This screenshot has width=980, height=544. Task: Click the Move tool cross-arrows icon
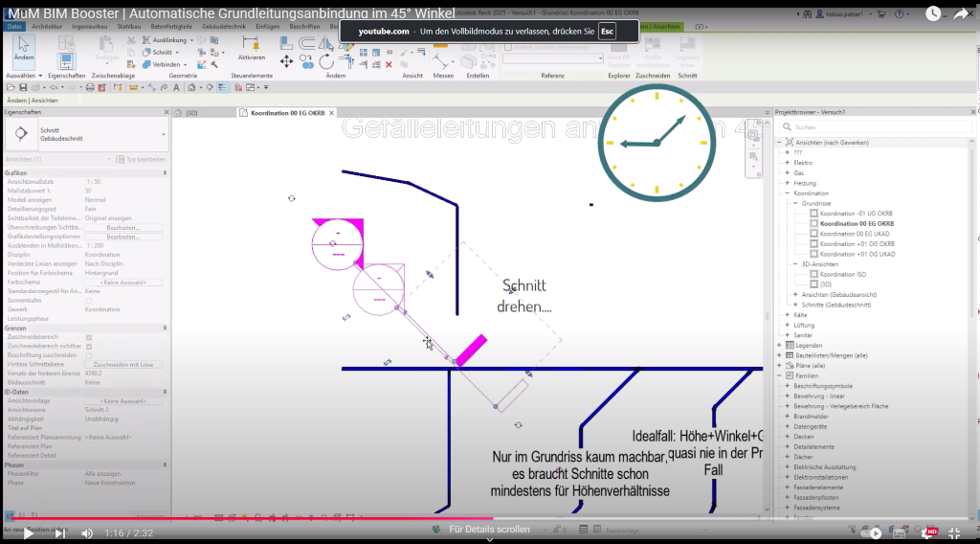pos(286,61)
